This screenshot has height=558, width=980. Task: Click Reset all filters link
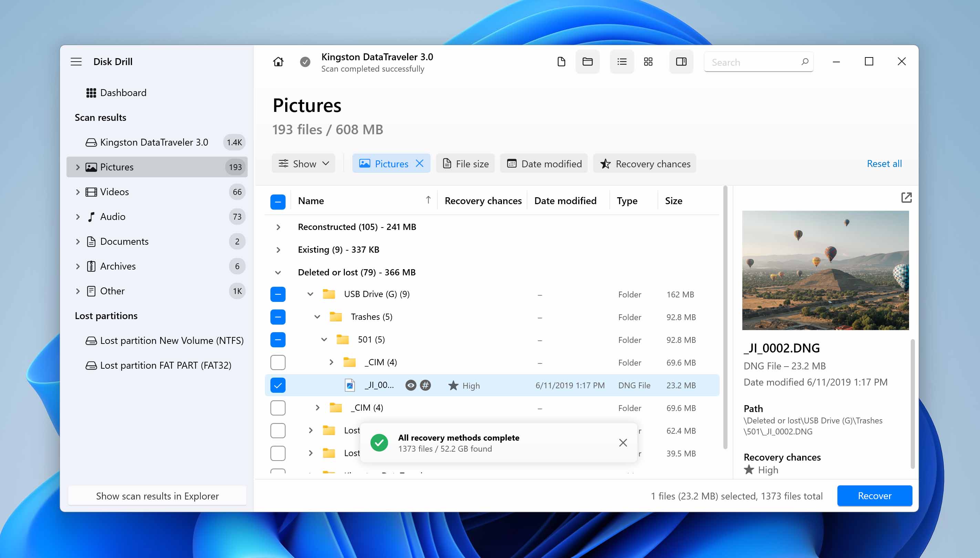884,164
